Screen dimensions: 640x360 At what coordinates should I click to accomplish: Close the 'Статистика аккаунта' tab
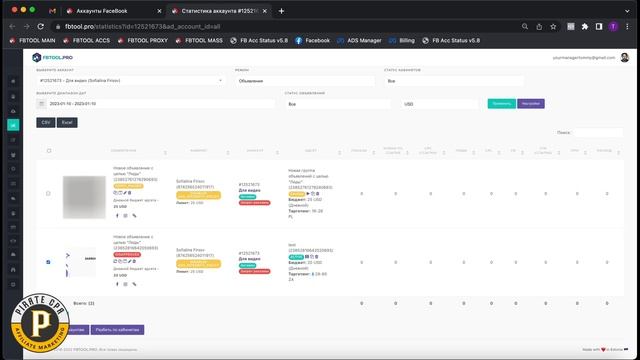(264, 11)
